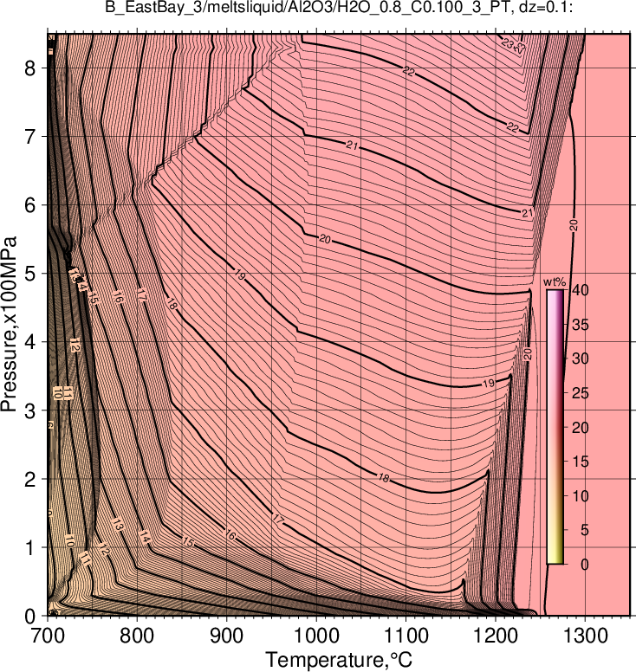Click the 14 contour label near 800°C, pressure 1
Image resolution: width=636 pixels, height=672 pixels.
145,537
